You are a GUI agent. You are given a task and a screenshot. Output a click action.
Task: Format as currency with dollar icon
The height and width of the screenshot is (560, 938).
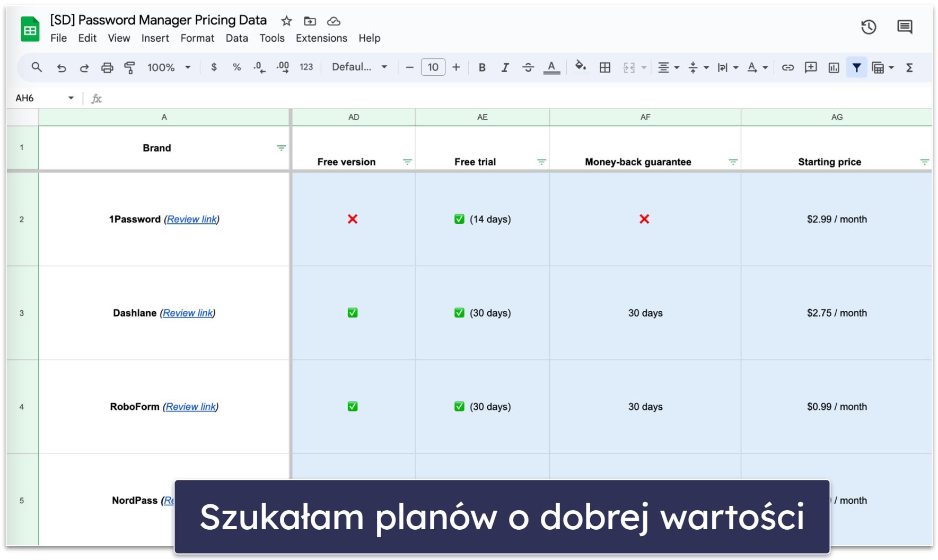pyautogui.click(x=214, y=67)
